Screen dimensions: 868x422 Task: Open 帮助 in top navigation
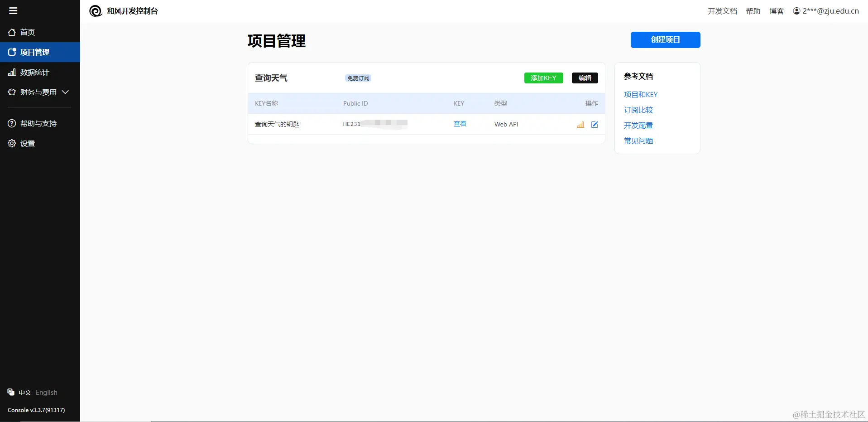(753, 11)
